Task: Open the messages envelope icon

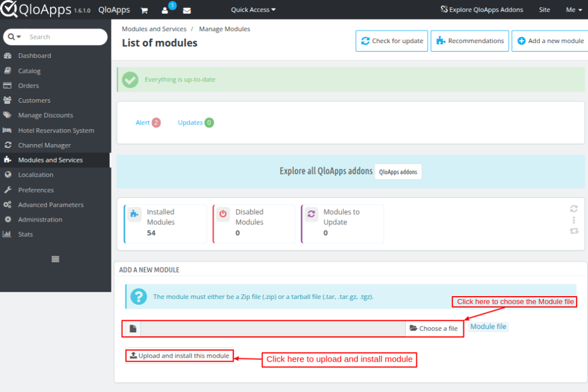Action: click(x=187, y=10)
